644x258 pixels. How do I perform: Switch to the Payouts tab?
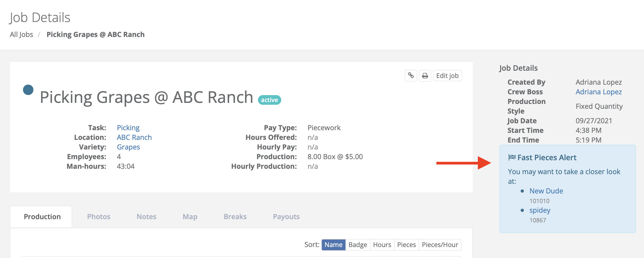tap(286, 216)
